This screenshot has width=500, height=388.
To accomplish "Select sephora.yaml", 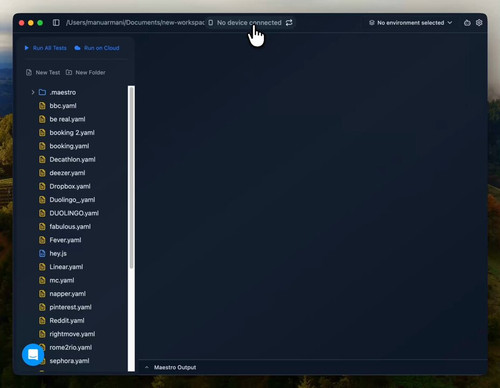I will pyautogui.click(x=69, y=361).
